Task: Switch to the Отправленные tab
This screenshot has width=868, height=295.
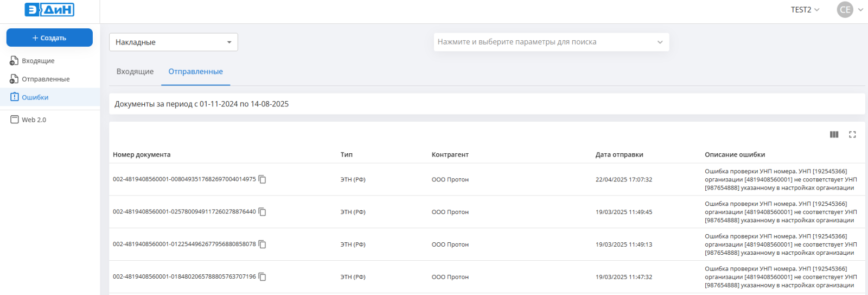Action: click(x=196, y=72)
